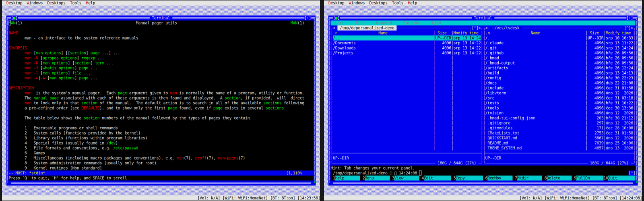
Task: Click the /etc/passwd path in man page
Action: 126,148
